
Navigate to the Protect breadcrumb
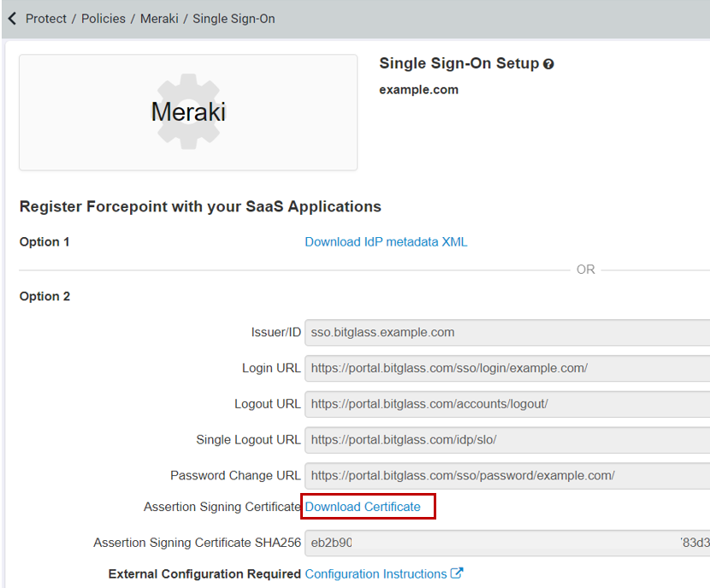46,18
